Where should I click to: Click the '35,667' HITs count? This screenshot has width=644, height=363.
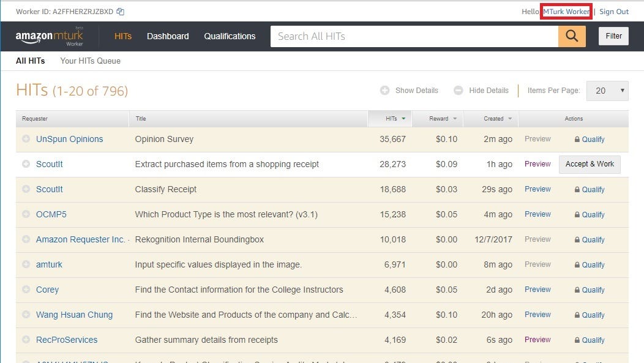[x=392, y=139]
